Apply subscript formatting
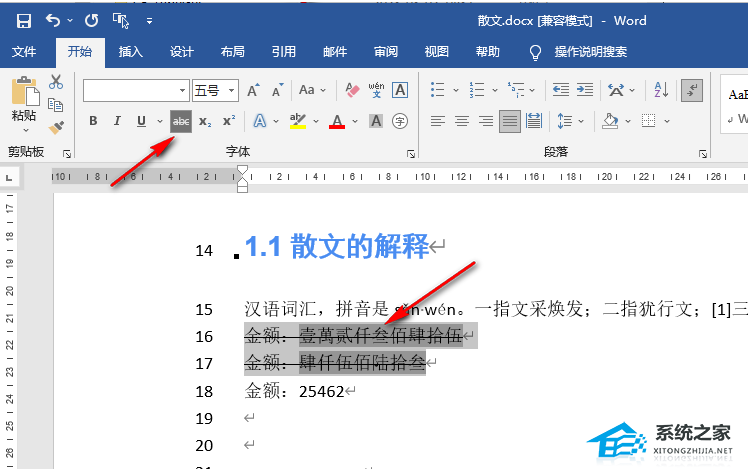Image resolution: width=748 pixels, height=469 pixels. [205, 121]
